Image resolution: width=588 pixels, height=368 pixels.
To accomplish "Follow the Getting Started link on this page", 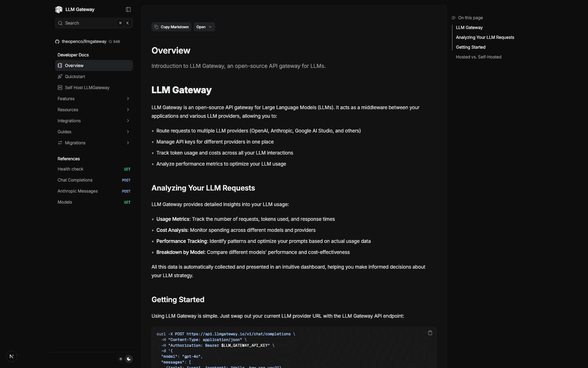I will coord(470,47).
